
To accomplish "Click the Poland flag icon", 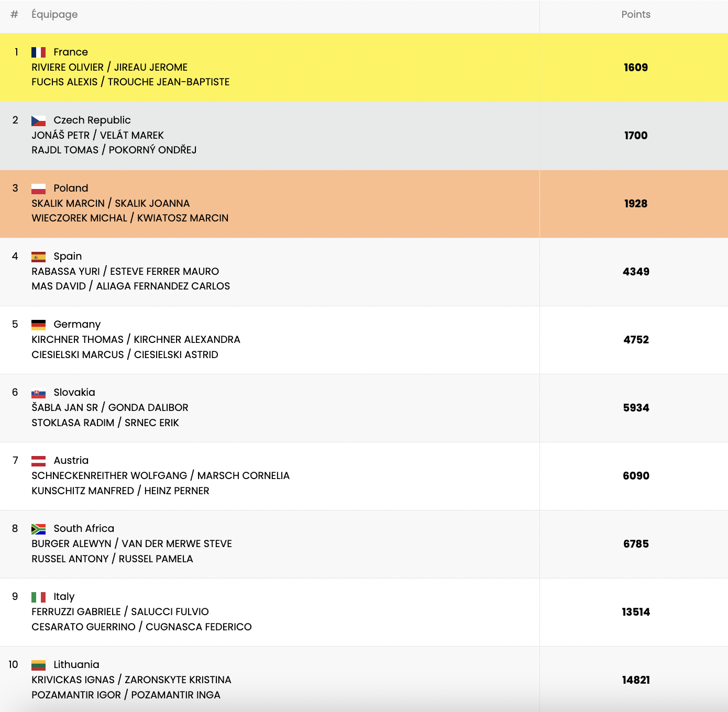I will click(38, 189).
